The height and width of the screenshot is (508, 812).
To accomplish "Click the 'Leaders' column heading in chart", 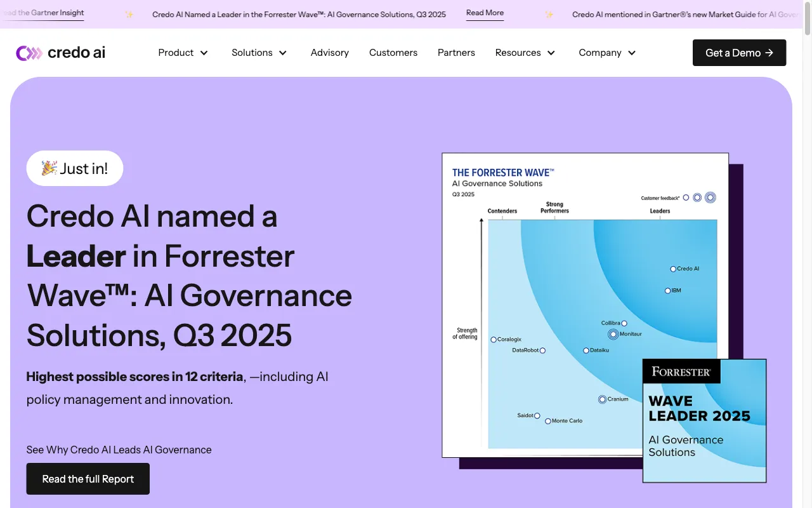I will (x=660, y=211).
